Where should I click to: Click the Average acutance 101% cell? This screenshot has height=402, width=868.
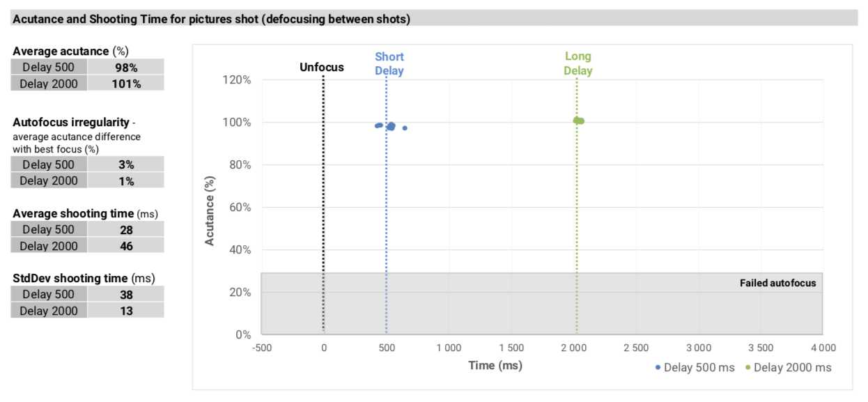coord(126,84)
